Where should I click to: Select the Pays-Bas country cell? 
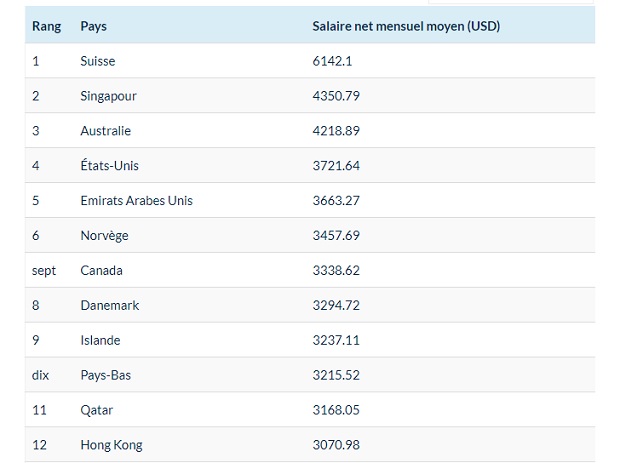tap(106, 375)
